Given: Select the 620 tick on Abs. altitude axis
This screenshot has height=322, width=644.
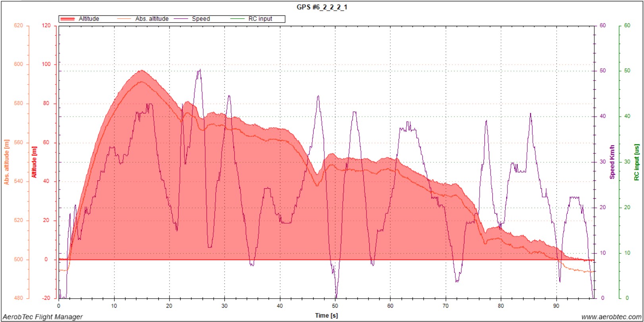Looking at the screenshot, I should (19, 25).
